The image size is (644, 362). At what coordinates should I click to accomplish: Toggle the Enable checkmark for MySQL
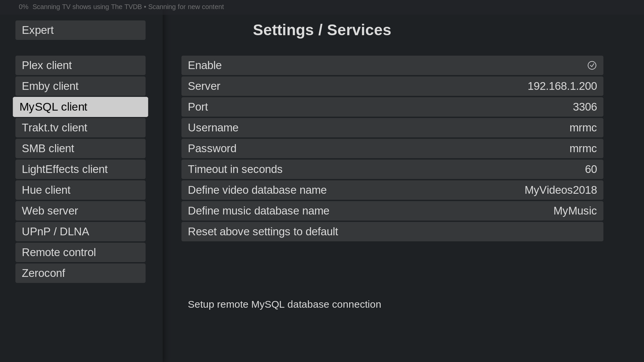pos(592,65)
